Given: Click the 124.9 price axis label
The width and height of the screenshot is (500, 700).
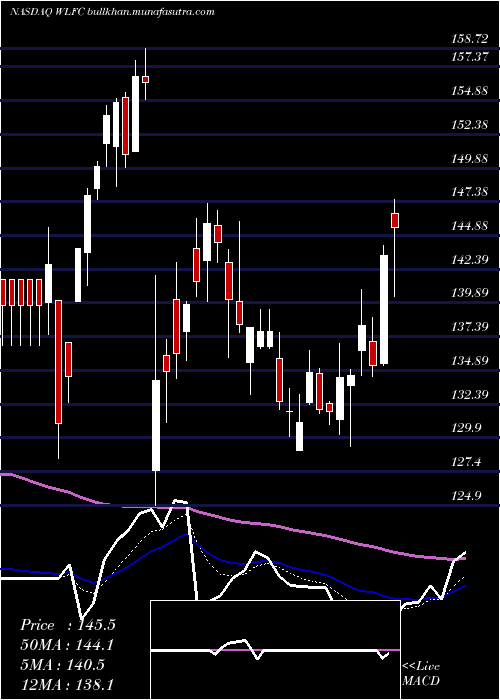Looking at the screenshot, I should (466, 495).
